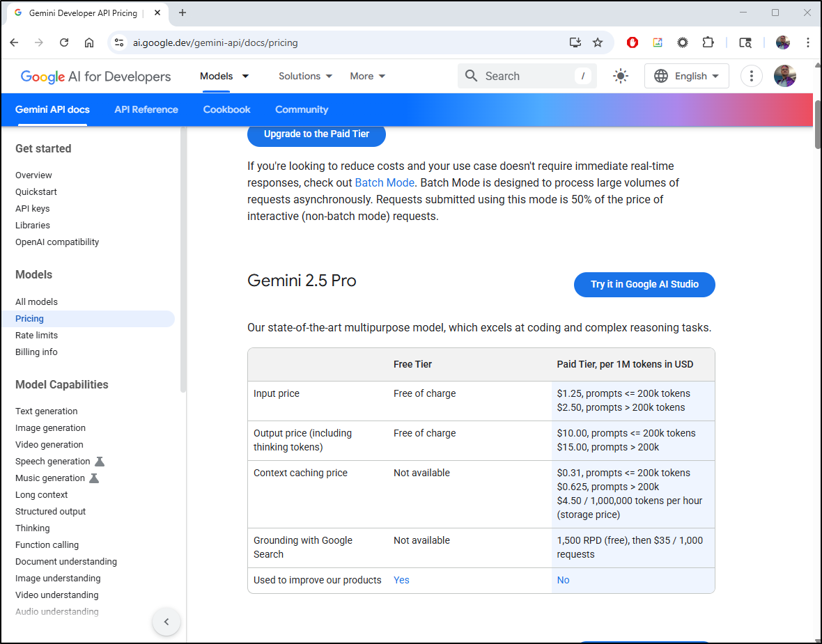Open the Libraries sidebar link
Image resolution: width=822 pixels, height=644 pixels.
(33, 226)
